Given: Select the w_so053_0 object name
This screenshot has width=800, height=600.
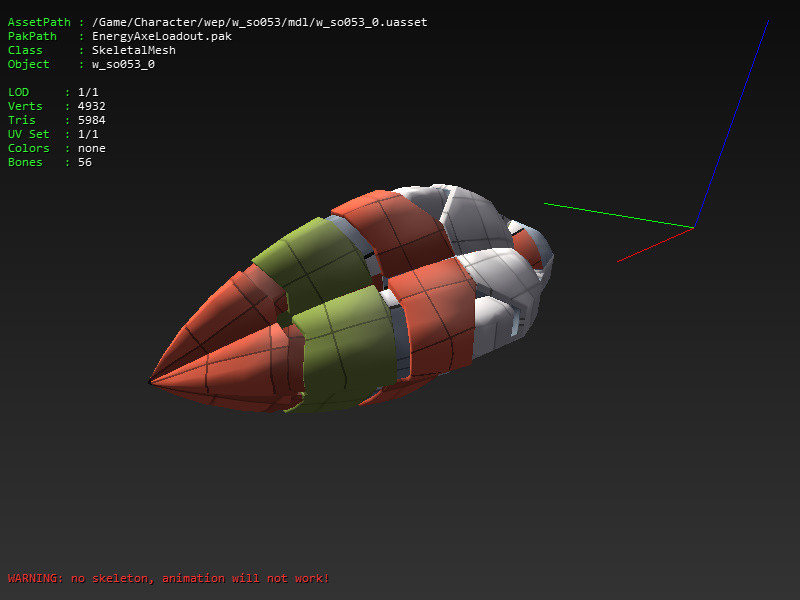Looking at the screenshot, I should (122, 64).
